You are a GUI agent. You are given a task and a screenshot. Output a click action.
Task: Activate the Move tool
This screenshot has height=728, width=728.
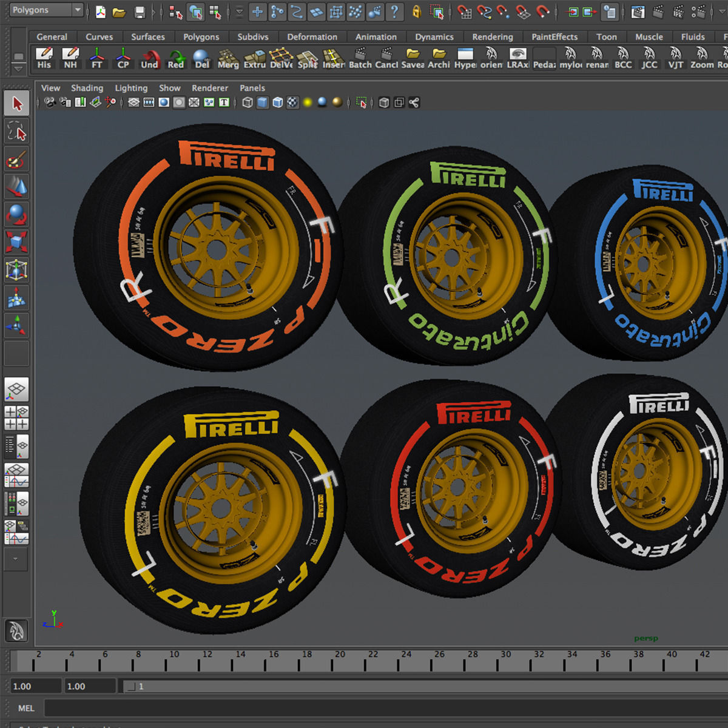click(x=16, y=187)
